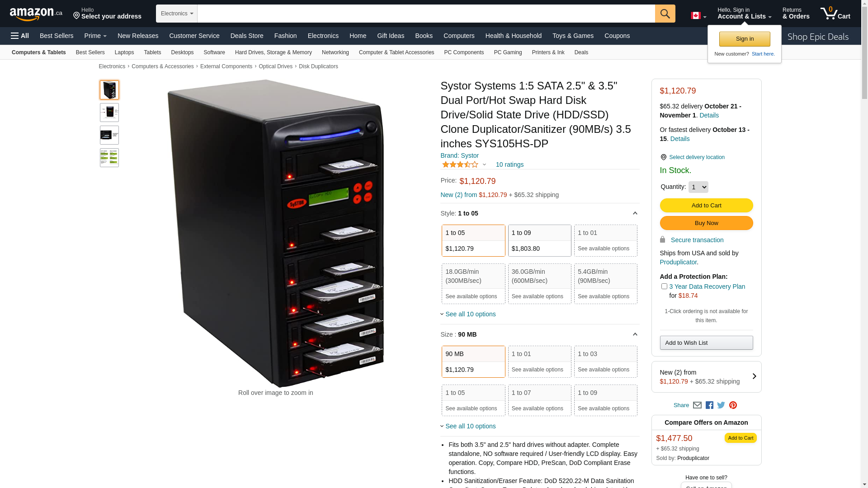This screenshot has width=868, height=488.
Task: Open the shopping cart icon
Action: 835,14
